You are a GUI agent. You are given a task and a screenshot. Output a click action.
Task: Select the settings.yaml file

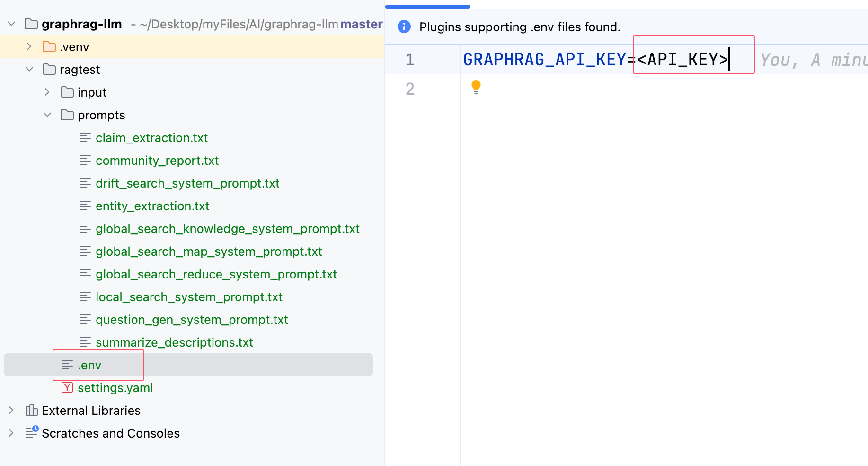coord(115,388)
